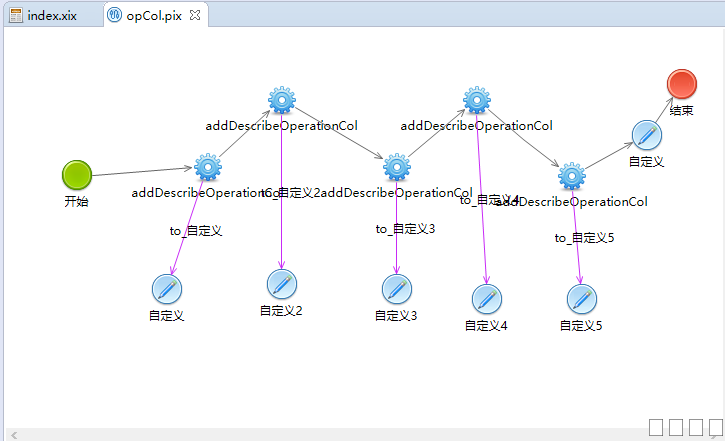The image size is (725, 441).
Task: Select the red 结束 end node
Action: pos(682,84)
